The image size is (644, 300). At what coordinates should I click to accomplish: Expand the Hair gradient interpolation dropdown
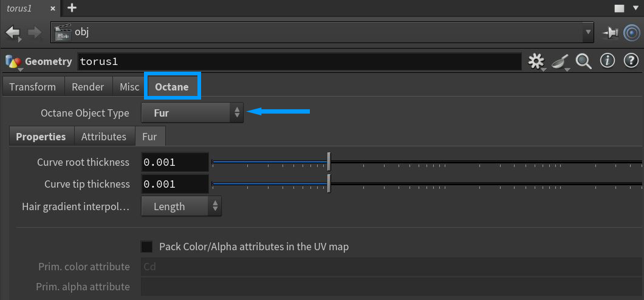click(x=181, y=206)
